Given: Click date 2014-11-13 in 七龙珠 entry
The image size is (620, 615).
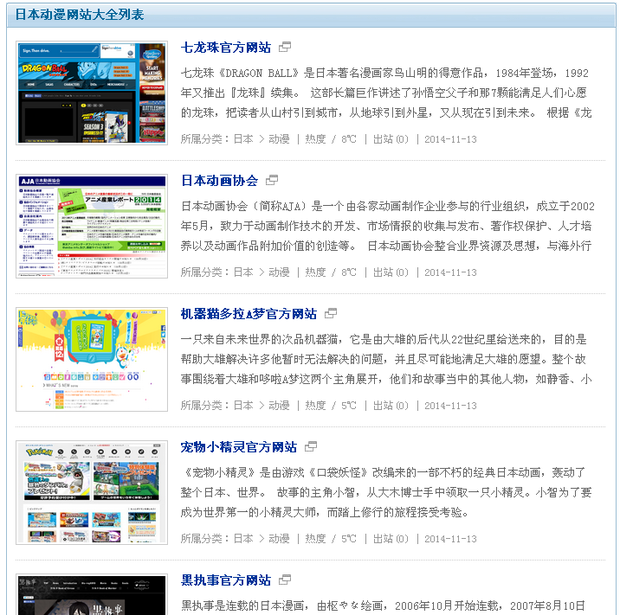Looking at the screenshot, I should tap(450, 139).
